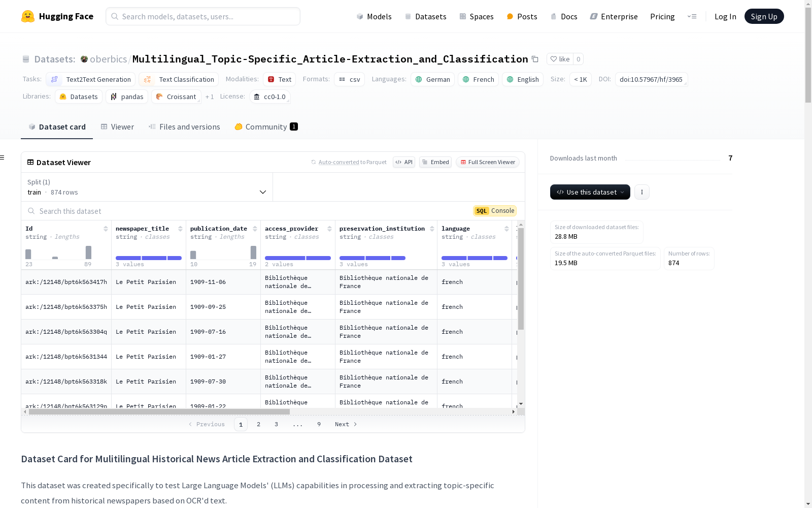Go to page 9 of dataset rows

(319, 424)
